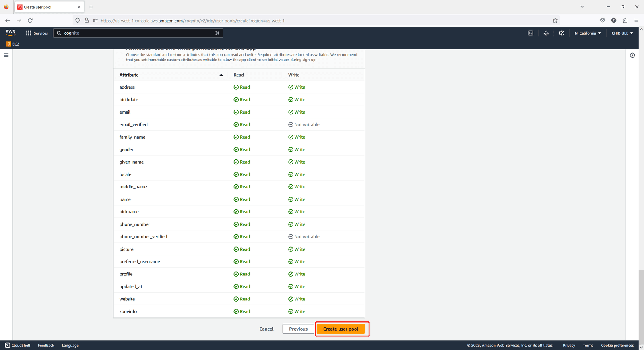Open Language selector in footer
Viewport: 644px width, 350px height.
click(70, 346)
